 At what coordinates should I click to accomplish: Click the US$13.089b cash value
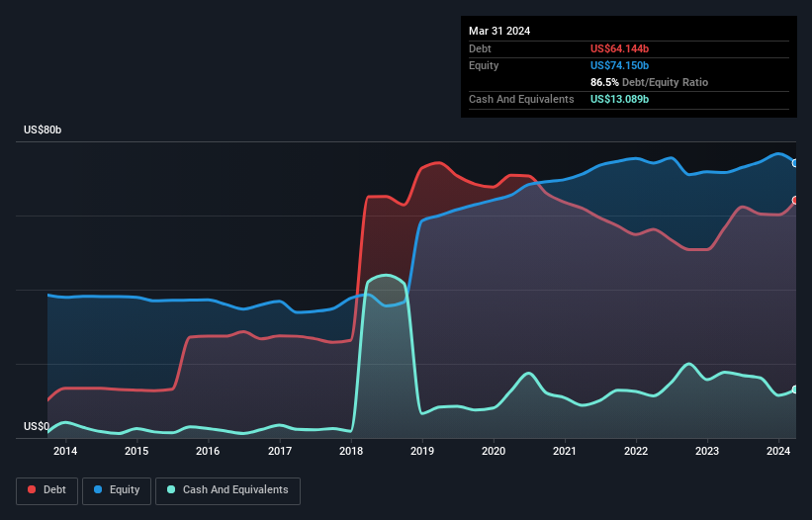pyautogui.click(x=619, y=99)
